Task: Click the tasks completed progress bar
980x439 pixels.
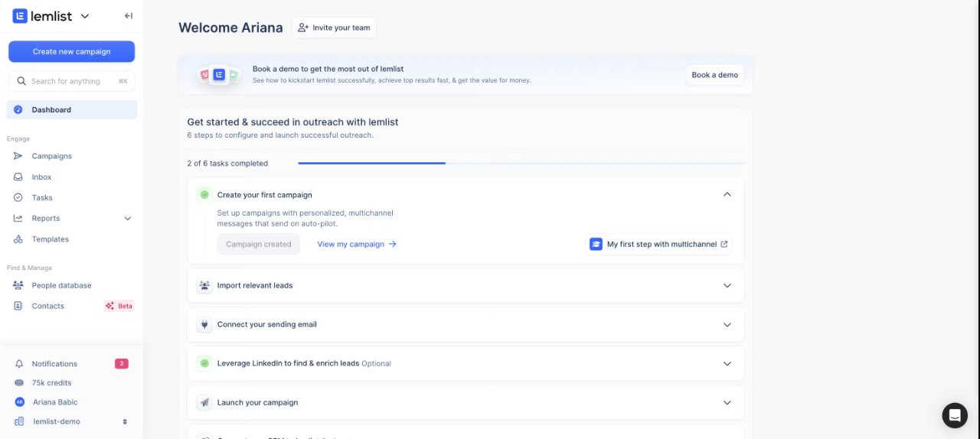Action: click(x=521, y=163)
